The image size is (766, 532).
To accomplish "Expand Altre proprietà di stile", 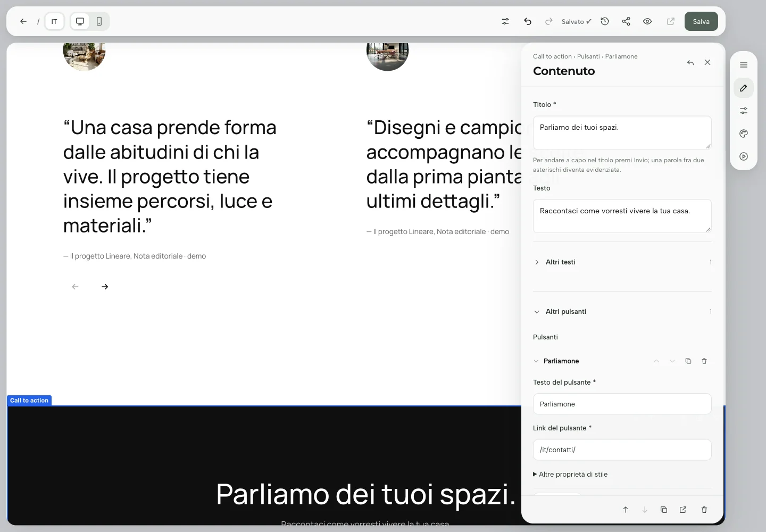I will [x=570, y=475].
